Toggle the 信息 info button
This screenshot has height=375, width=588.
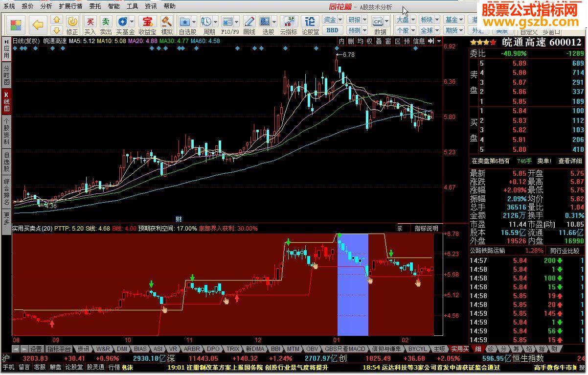419,41
